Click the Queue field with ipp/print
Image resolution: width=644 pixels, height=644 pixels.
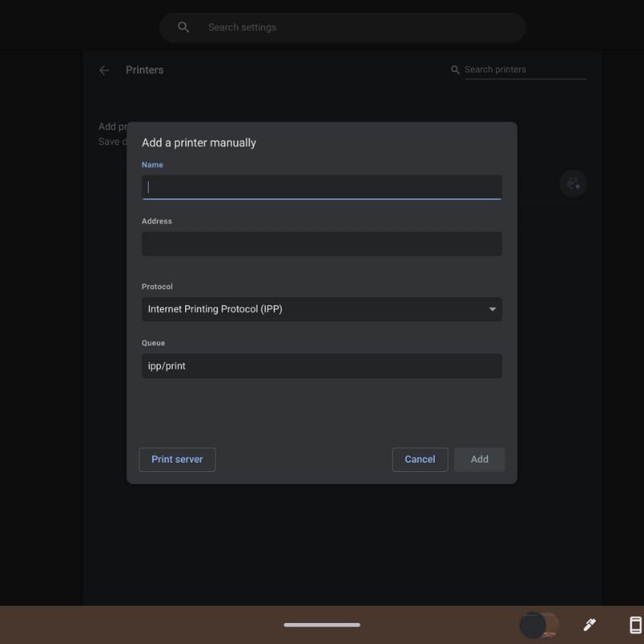[321, 366]
